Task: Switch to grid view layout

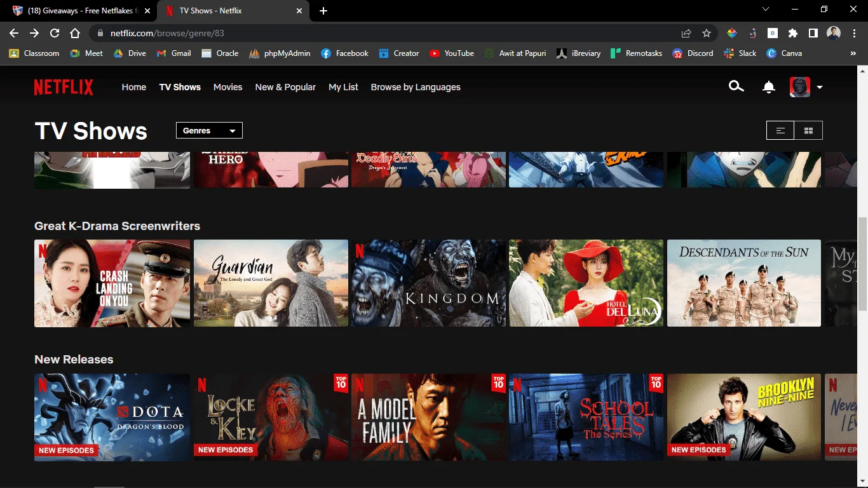Action: coord(808,130)
